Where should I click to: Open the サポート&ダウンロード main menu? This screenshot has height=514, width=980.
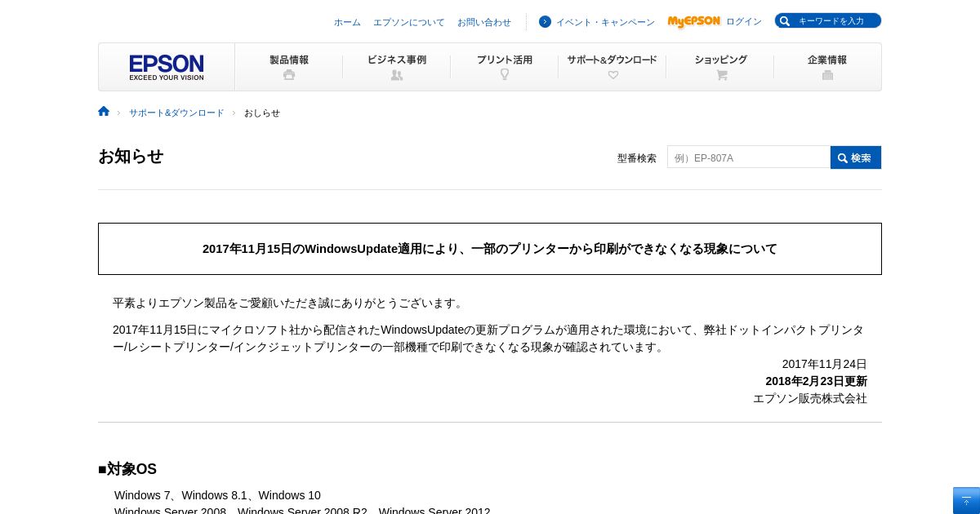612,67
